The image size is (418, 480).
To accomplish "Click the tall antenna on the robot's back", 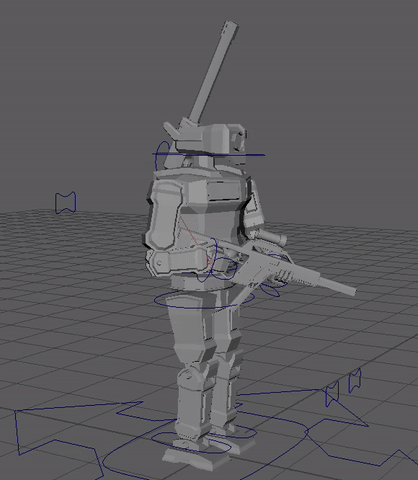I will point(212,72).
